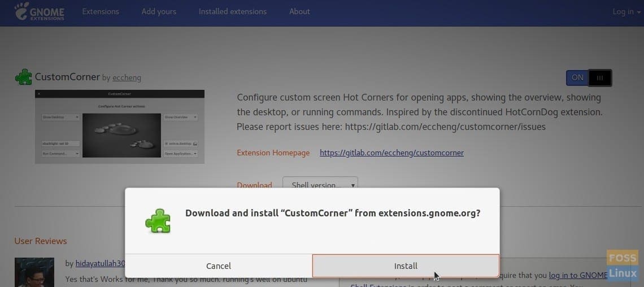
Task: Click the green puzzle icon in the dialog
Action: pyautogui.click(x=158, y=221)
